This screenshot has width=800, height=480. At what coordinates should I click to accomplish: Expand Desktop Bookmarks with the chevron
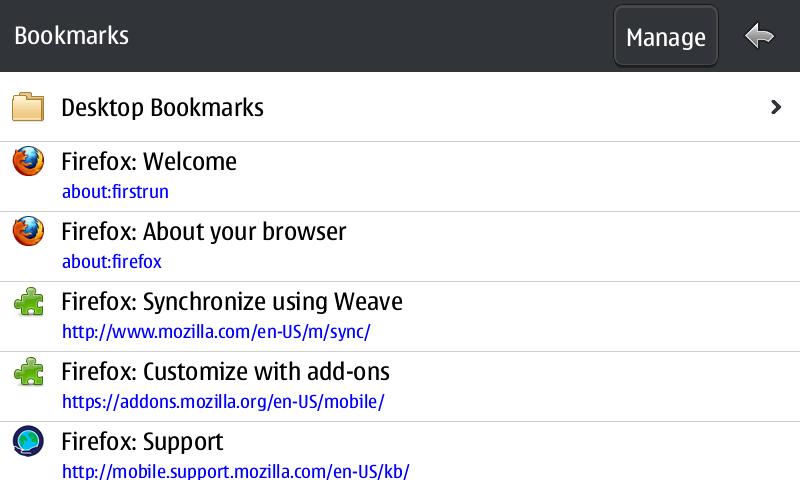click(x=776, y=107)
